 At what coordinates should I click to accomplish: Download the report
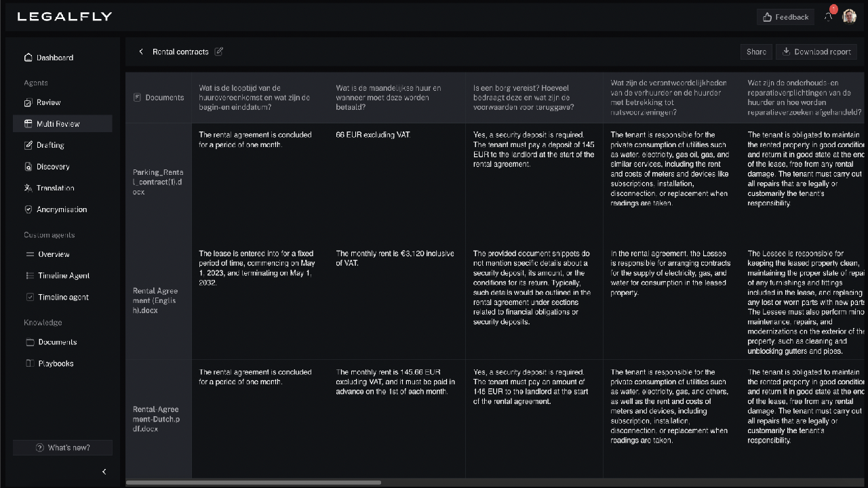816,52
